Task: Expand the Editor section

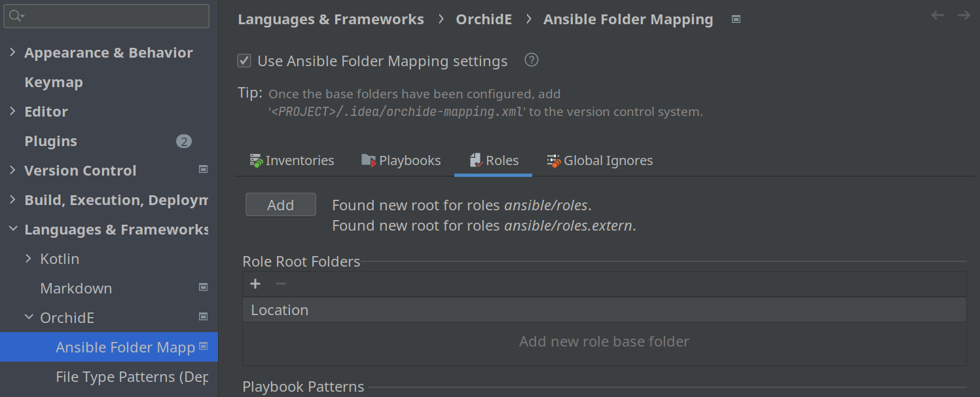Action: (12, 111)
